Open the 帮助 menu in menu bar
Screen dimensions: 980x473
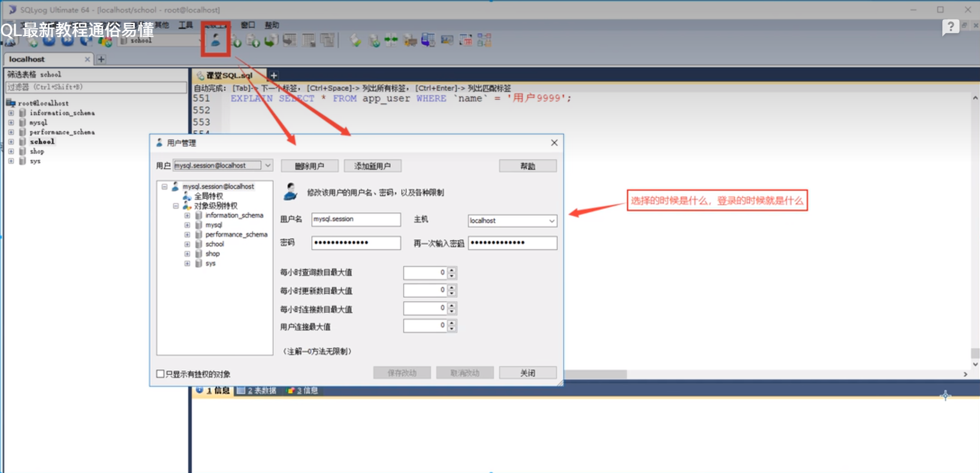point(272,25)
